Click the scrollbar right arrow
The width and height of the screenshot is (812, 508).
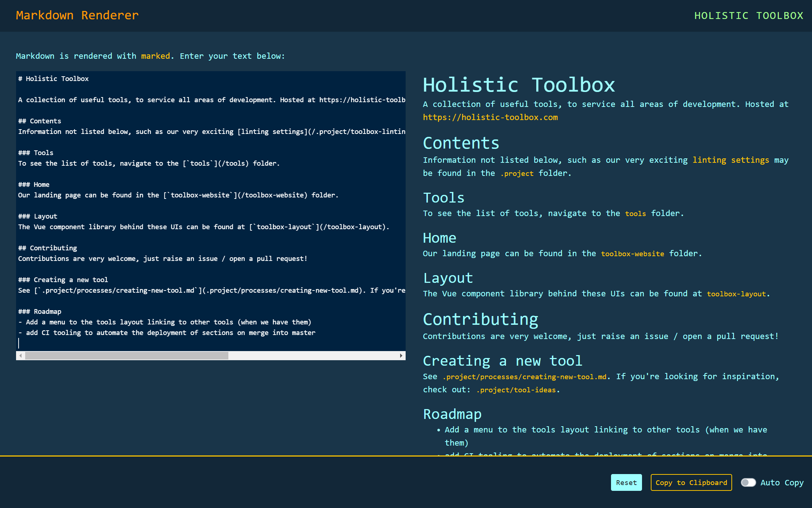pyautogui.click(x=401, y=355)
